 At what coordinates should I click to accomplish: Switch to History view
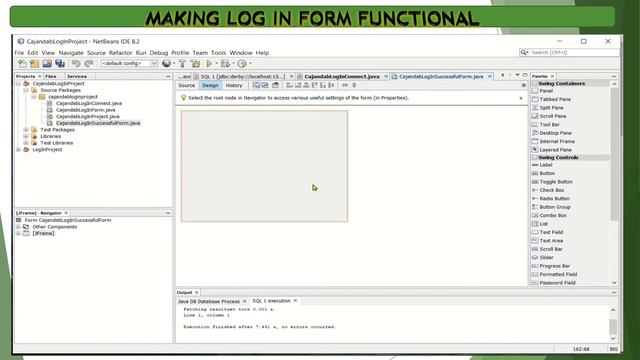(234, 85)
